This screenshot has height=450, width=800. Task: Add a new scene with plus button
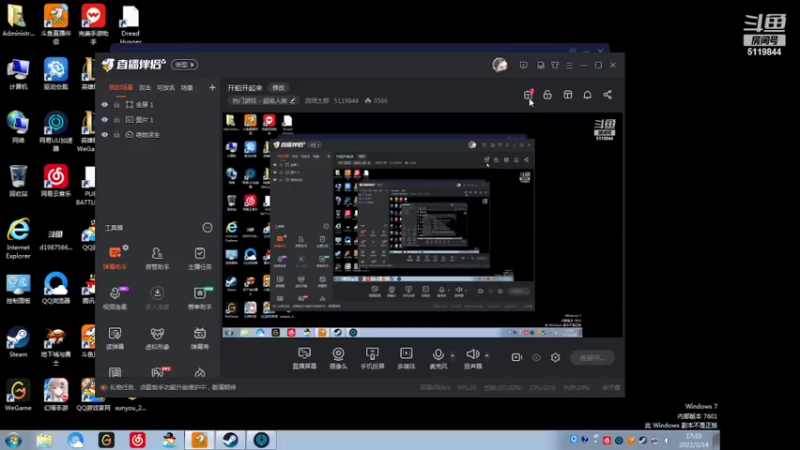click(212, 88)
